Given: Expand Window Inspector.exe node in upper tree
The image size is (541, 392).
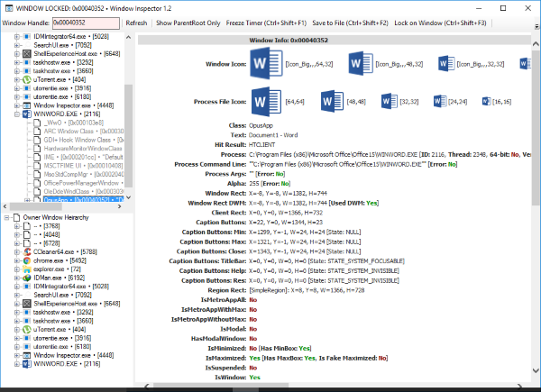Looking at the screenshot, I should tap(16, 105).
